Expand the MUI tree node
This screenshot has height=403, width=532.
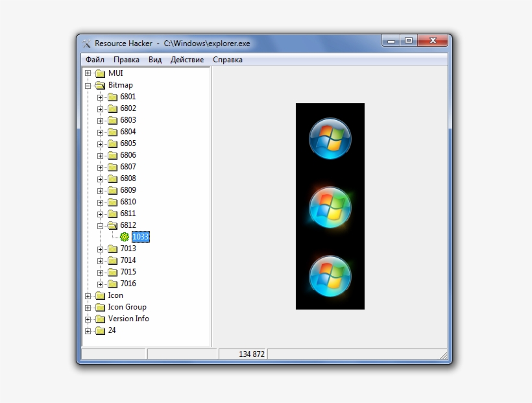coord(88,73)
